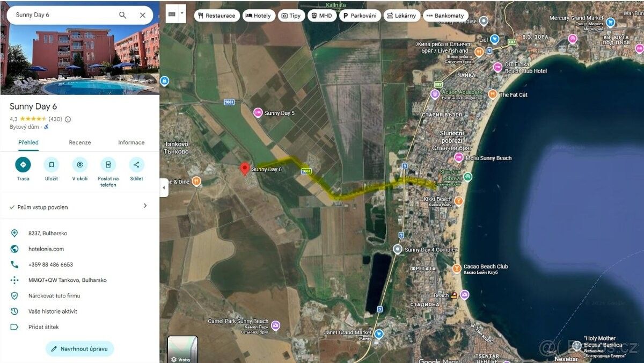Click the phone call icon

click(14, 265)
